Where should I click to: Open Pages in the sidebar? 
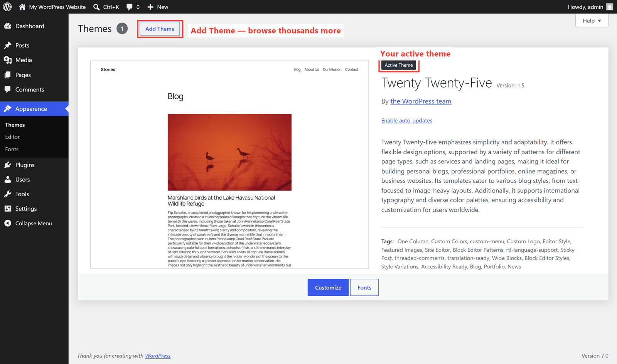[34, 75]
